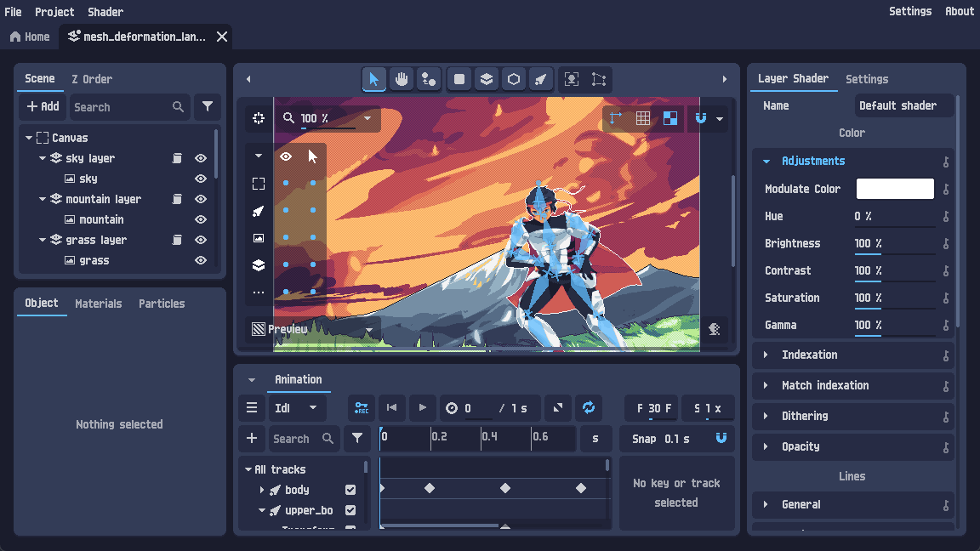Hide the mountain image in the grass layer group
This screenshot has width=980, height=551.
pos(201,219)
